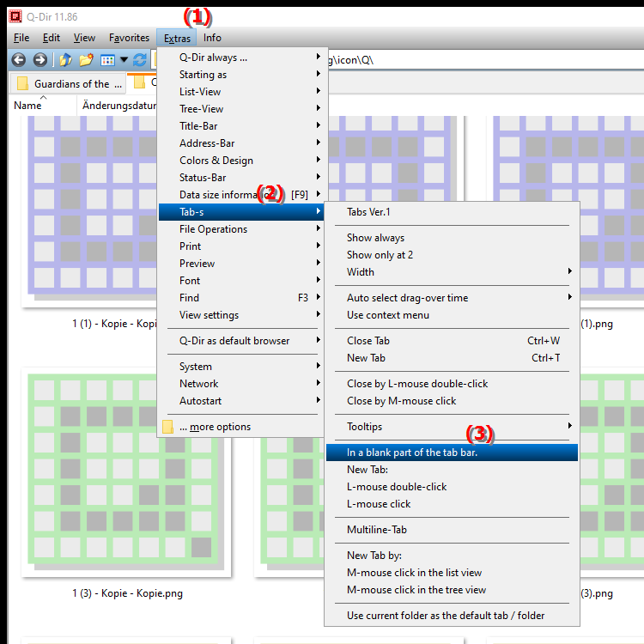This screenshot has height=644, width=644.
Task: Click the view mode grid icon
Action: click(x=107, y=60)
